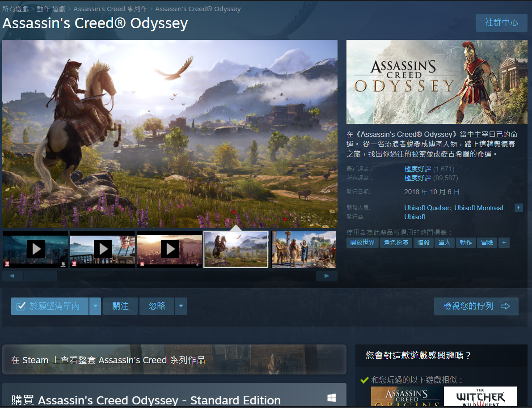Image resolution: width=532 pixels, height=408 pixels.
Task: Open Assassin's Creed Origins similar game tile
Action: pos(407,396)
